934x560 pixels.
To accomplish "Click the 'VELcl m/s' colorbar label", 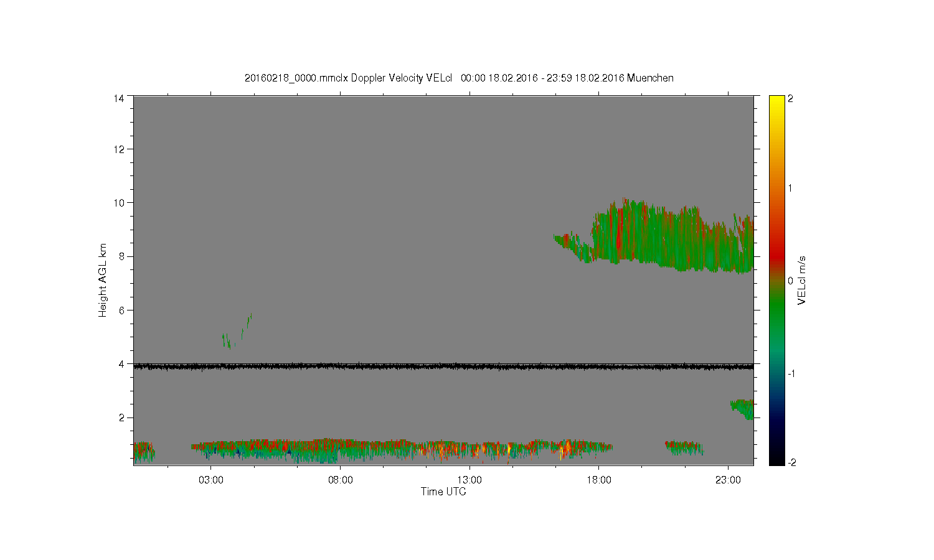I will 802,280.
